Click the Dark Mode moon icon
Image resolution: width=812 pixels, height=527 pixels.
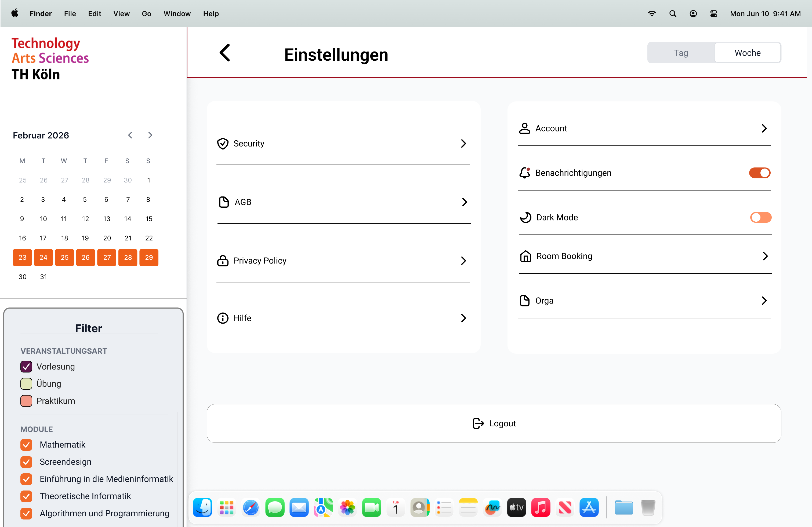coord(525,217)
